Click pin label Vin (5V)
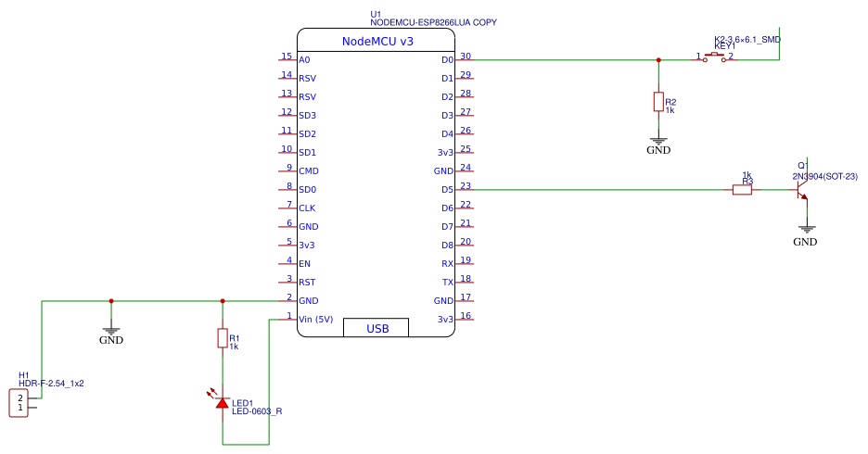 click(316, 319)
